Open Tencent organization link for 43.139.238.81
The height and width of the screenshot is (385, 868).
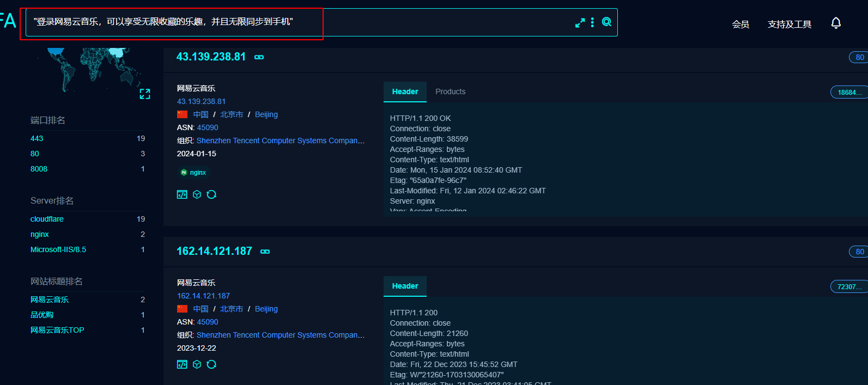[281, 140]
